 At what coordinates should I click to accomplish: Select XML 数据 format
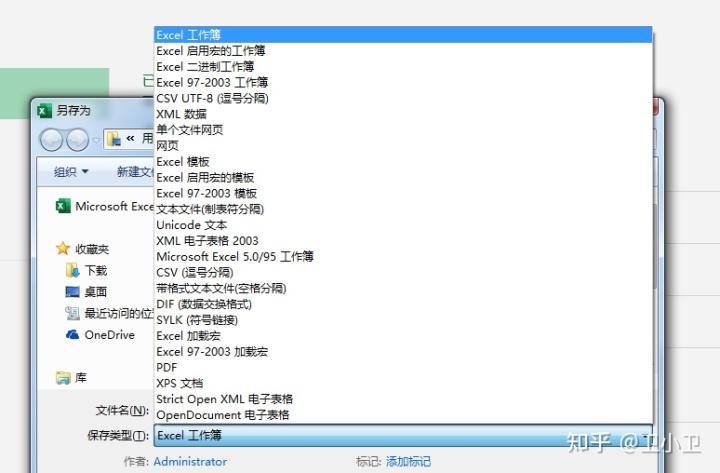point(403,114)
